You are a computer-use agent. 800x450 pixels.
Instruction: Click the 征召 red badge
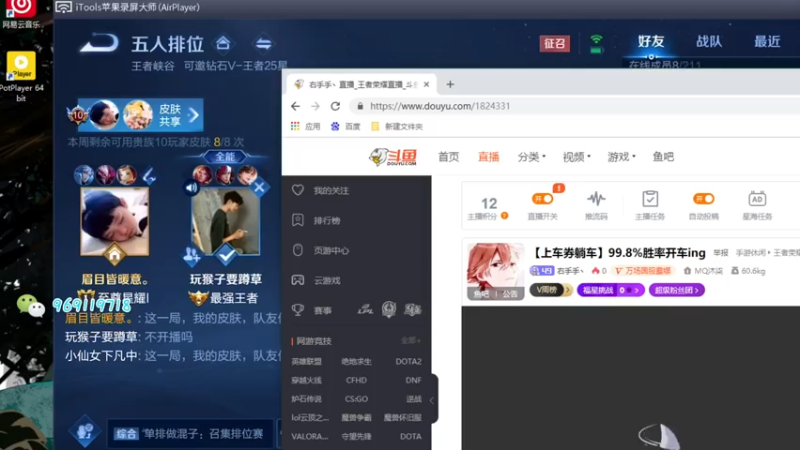(555, 43)
